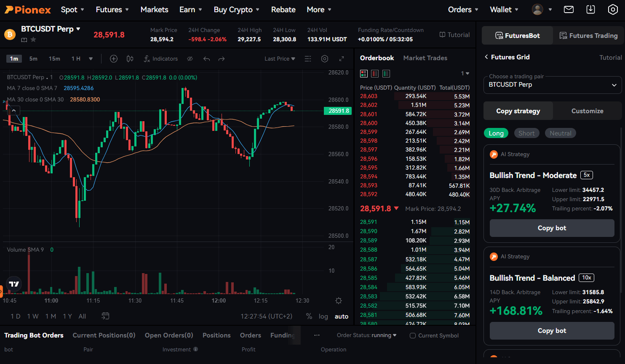Undo the last chart action
The image size is (625, 364).
206,59
